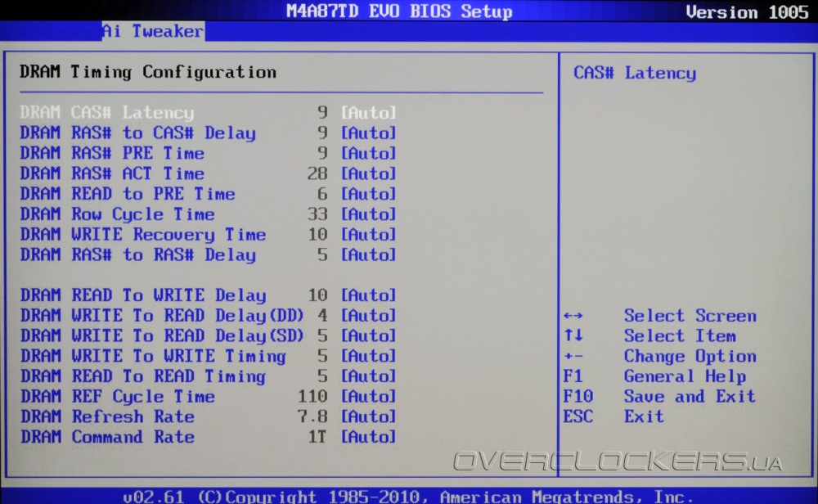The height and width of the screenshot is (504, 818).
Task: Open DRAM CAS# Latency [Auto] option
Action: [x=368, y=113]
